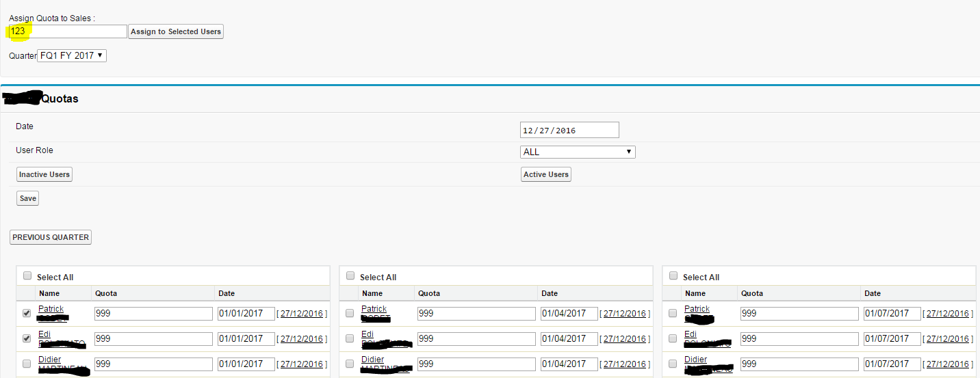Image resolution: width=980 pixels, height=378 pixels.
Task: Check Edi's checkbox in the second table
Action: 350,338
